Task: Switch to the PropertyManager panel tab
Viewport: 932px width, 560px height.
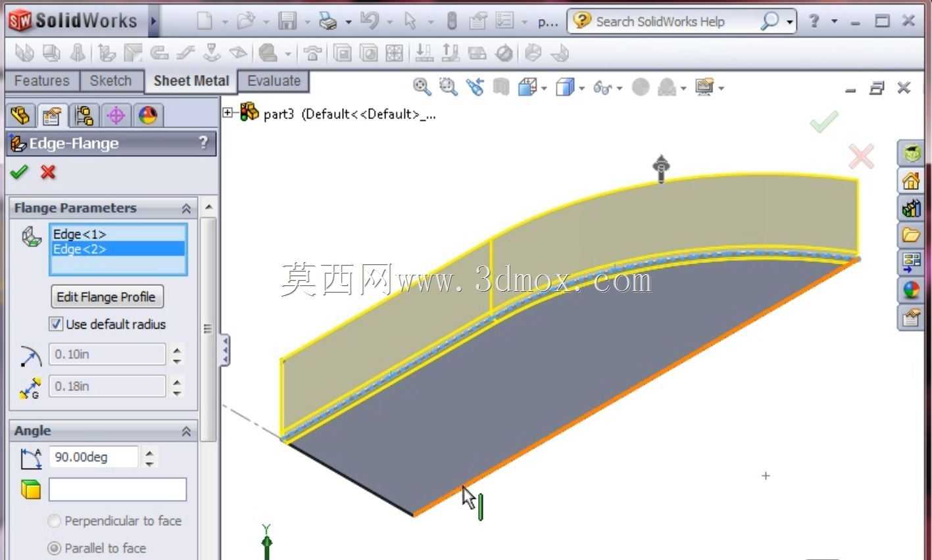Action: [52, 116]
